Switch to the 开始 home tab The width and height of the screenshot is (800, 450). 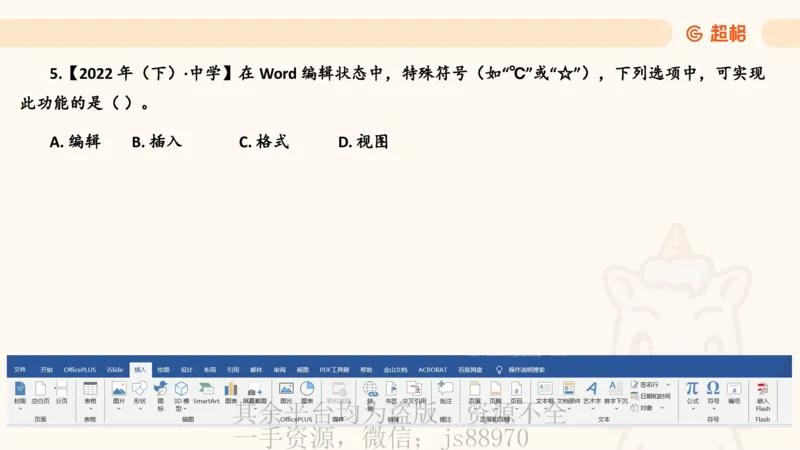(x=46, y=369)
